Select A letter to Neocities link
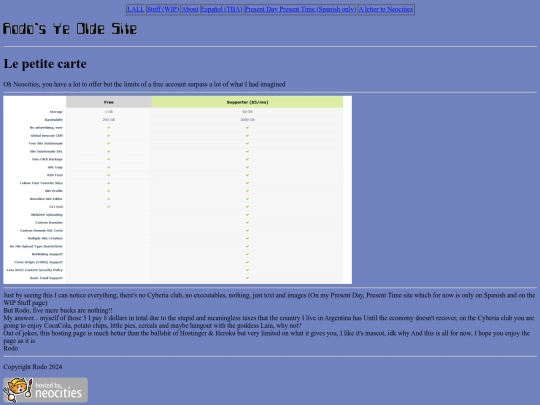540x405 pixels. pyautogui.click(x=386, y=9)
